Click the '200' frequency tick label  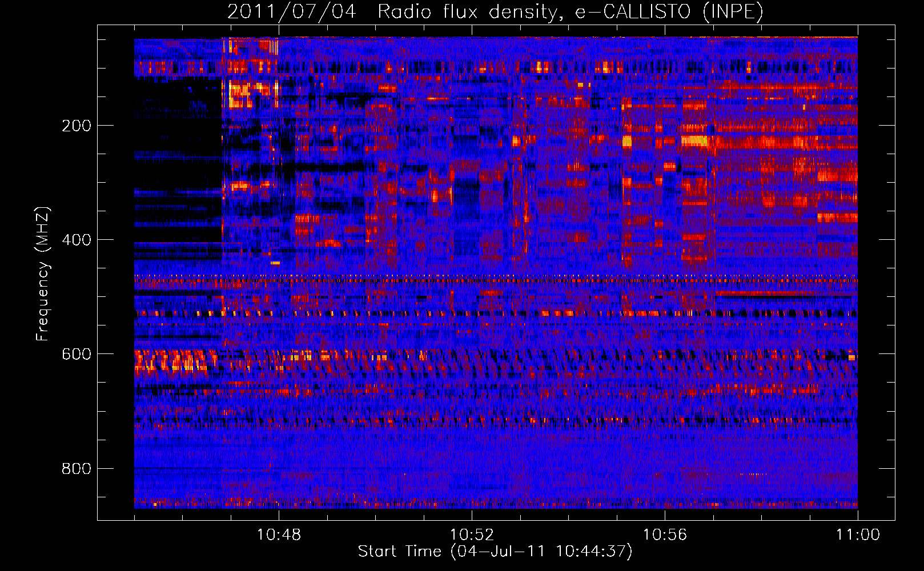[x=77, y=126]
